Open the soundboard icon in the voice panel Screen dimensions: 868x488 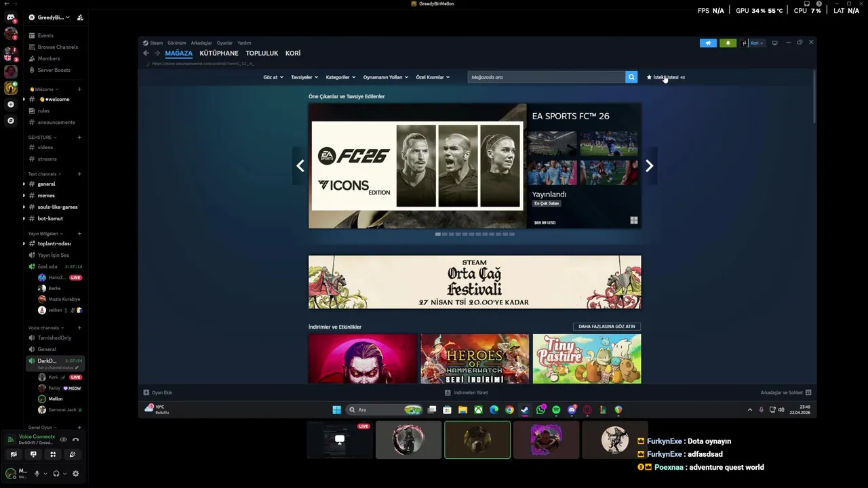click(x=73, y=454)
